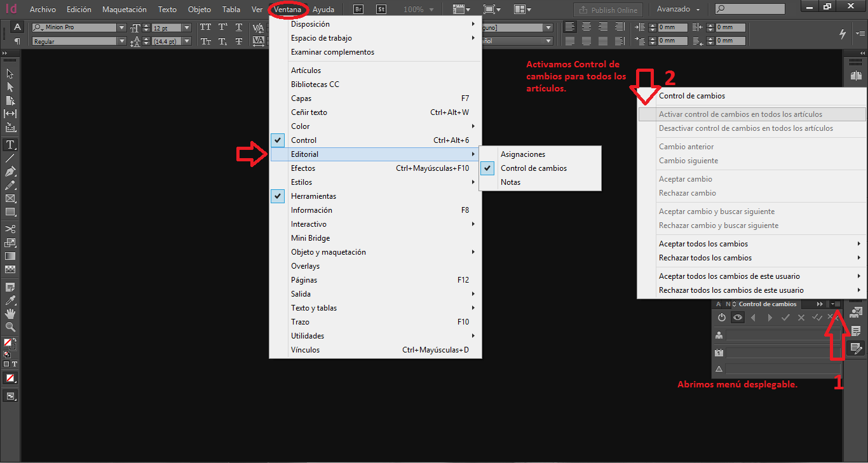The image size is (868, 463).
Task: Select the Type (T) tool
Action: (x=10, y=145)
